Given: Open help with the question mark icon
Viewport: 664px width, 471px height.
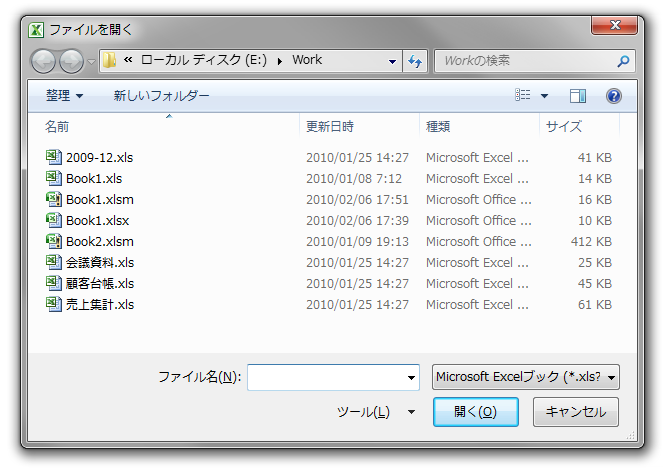Looking at the screenshot, I should pyautogui.click(x=614, y=96).
